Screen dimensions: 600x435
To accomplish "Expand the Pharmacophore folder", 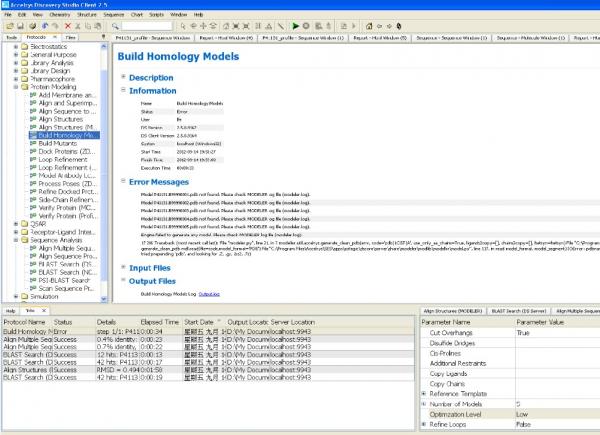I will 16,79.
